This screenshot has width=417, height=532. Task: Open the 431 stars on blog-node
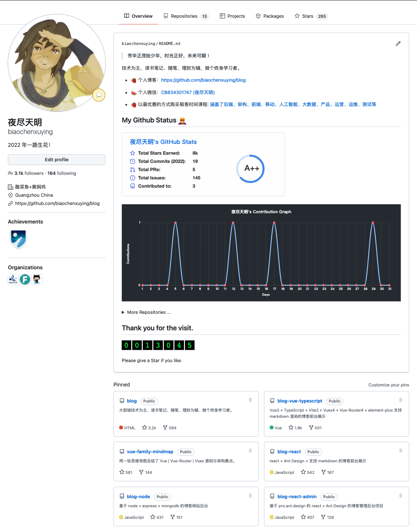[x=157, y=517]
